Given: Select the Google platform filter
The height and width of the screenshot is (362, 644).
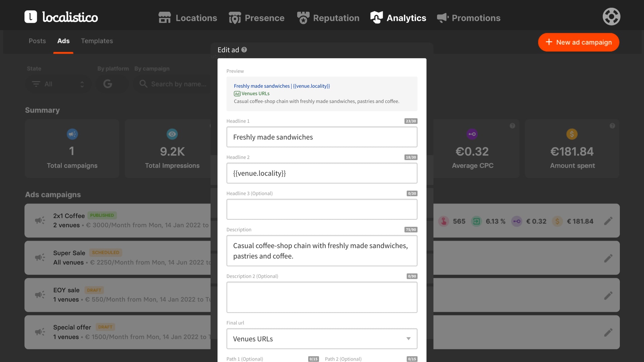Looking at the screenshot, I should [108, 84].
